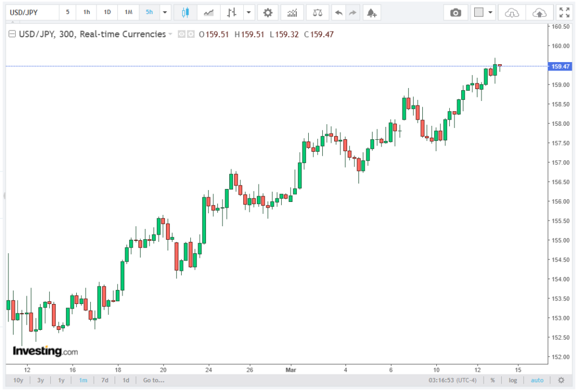The height and width of the screenshot is (392, 578).
Task: Expand the time interval dropdown arrow
Action: click(165, 12)
